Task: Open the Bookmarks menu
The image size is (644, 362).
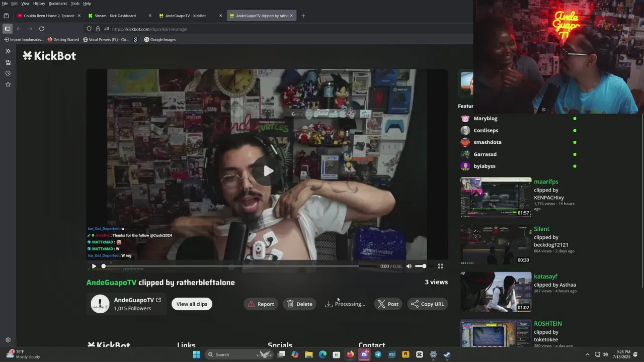Action: point(58,4)
